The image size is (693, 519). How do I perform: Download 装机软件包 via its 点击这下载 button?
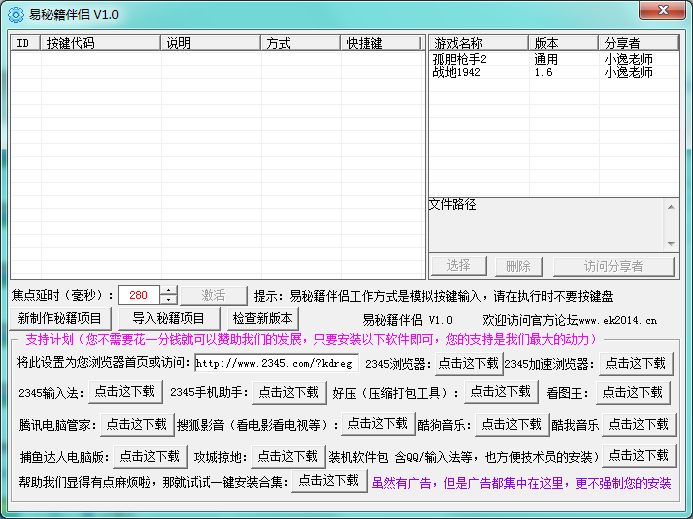[639, 456]
